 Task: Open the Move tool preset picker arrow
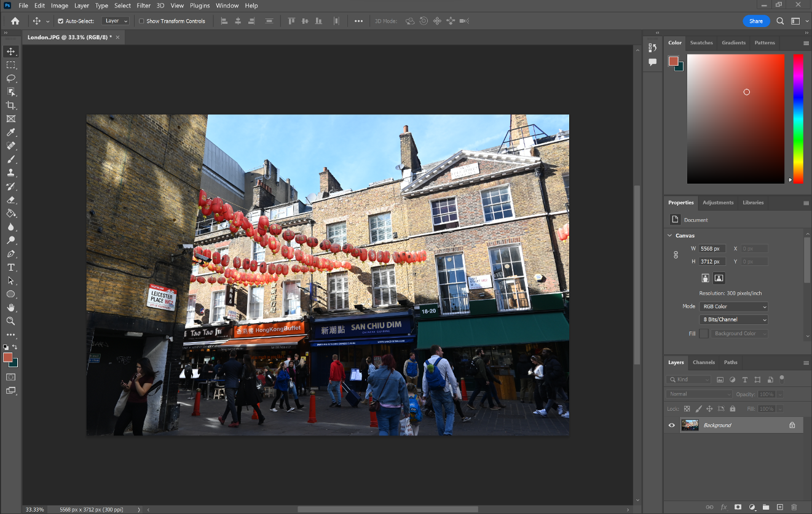47,21
